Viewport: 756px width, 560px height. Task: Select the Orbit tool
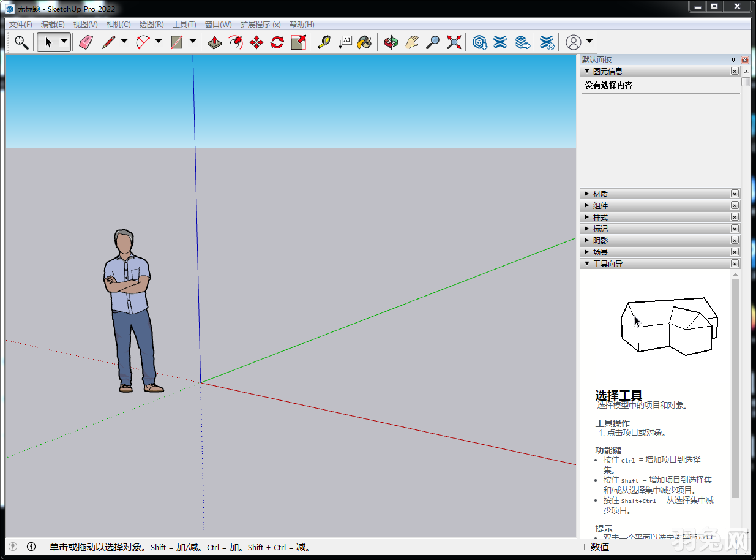pyautogui.click(x=391, y=42)
